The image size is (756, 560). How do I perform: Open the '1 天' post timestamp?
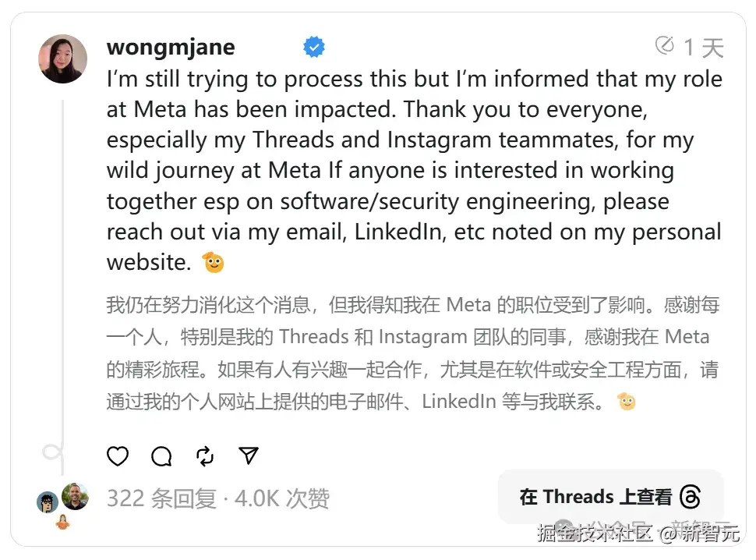[x=704, y=48]
